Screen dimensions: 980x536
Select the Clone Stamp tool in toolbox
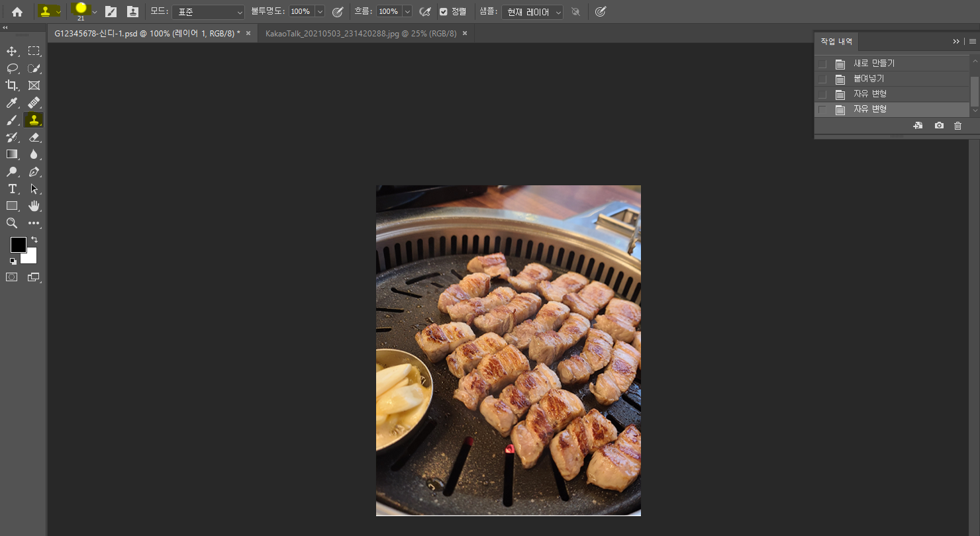(x=34, y=120)
